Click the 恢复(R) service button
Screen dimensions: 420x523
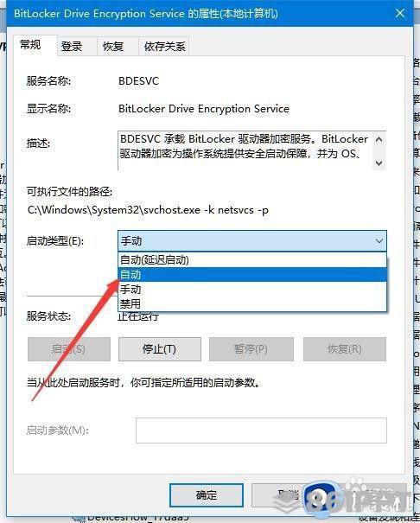(345, 349)
